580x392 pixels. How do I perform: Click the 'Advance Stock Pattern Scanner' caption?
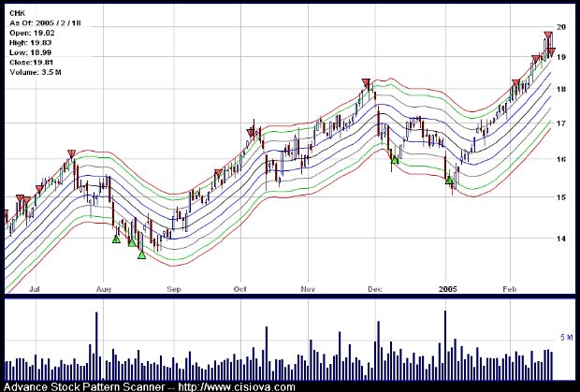click(x=84, y=386)
